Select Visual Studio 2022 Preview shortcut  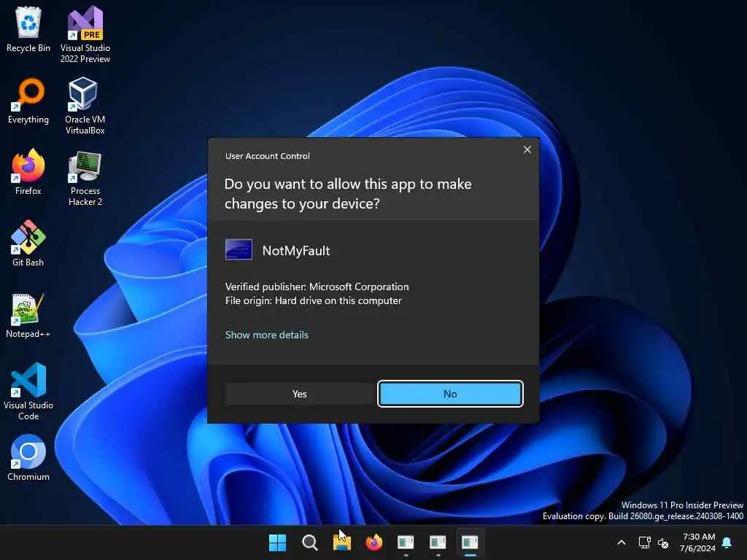85,34
